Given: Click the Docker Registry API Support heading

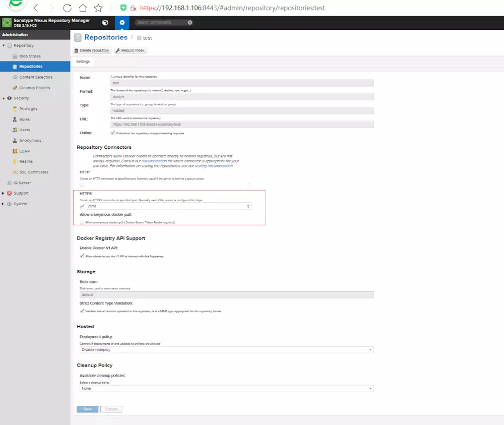Looking at the screenshot, I should coord(111,238).
